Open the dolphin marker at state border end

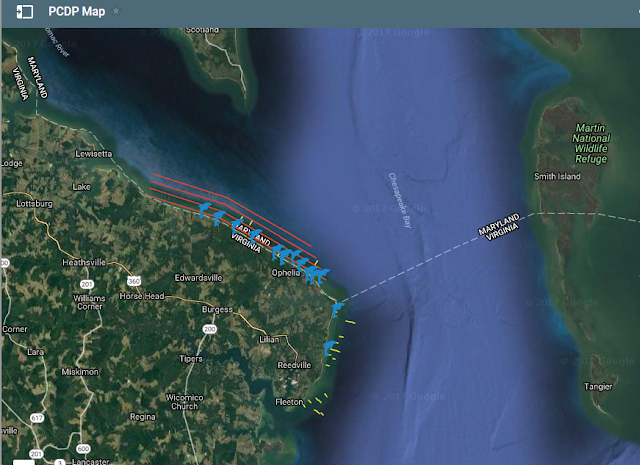click(x=337, y=309)
